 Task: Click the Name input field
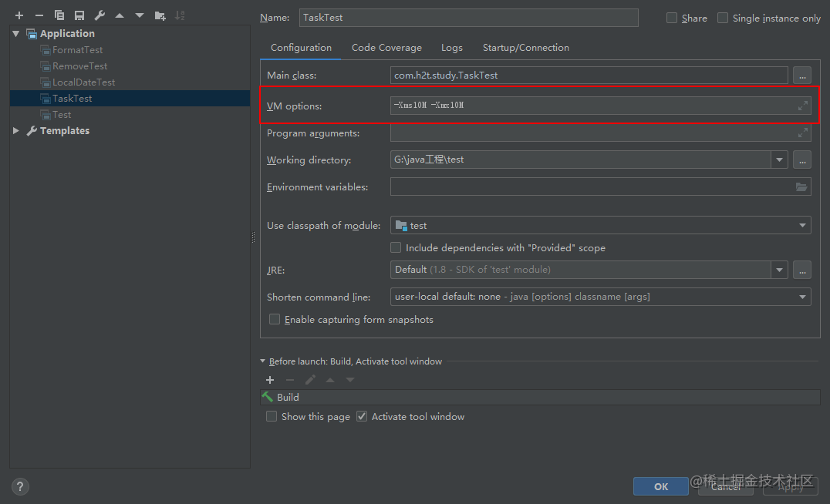pyautogui.click(x=468, y=18)
